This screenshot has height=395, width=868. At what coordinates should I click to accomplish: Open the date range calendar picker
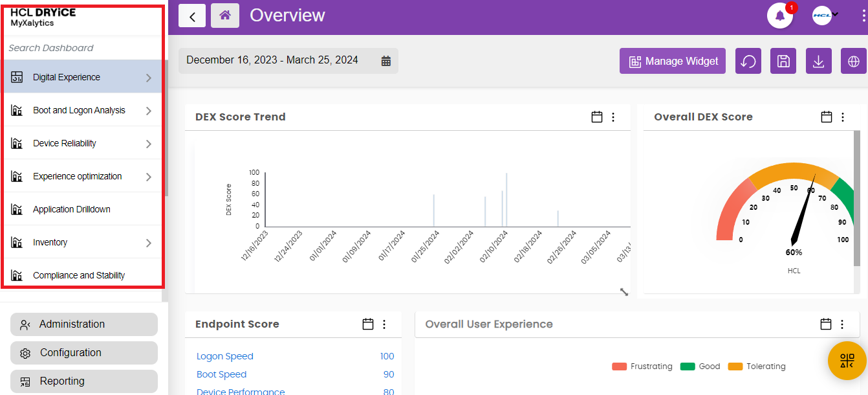386,61
